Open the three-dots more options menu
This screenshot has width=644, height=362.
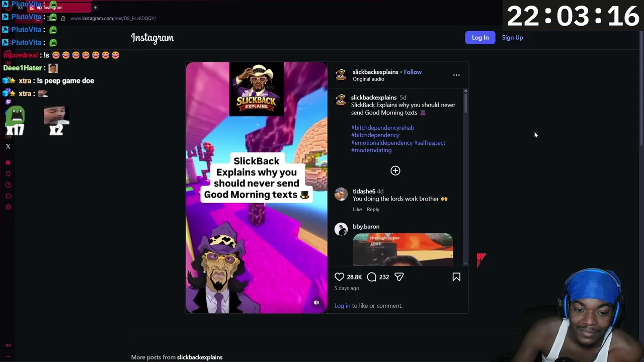pos(456,75)
